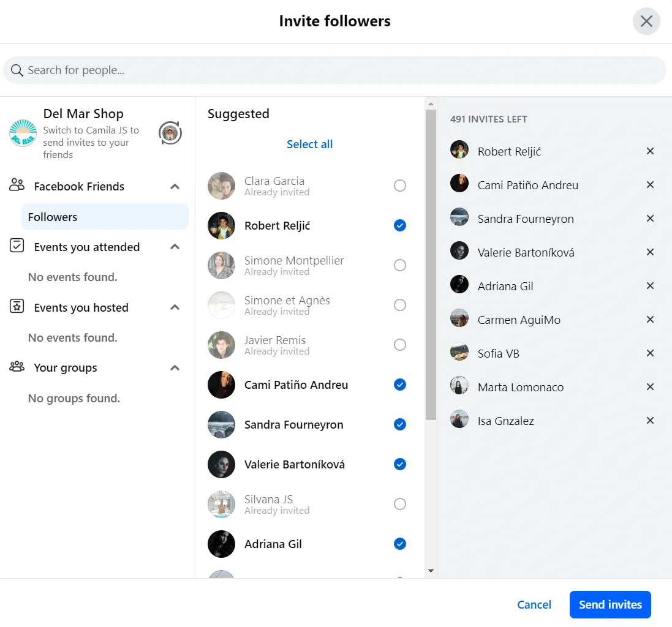Click Select all suggested followers
Screen dimensions: 672x627
click(x=309, y=145)
